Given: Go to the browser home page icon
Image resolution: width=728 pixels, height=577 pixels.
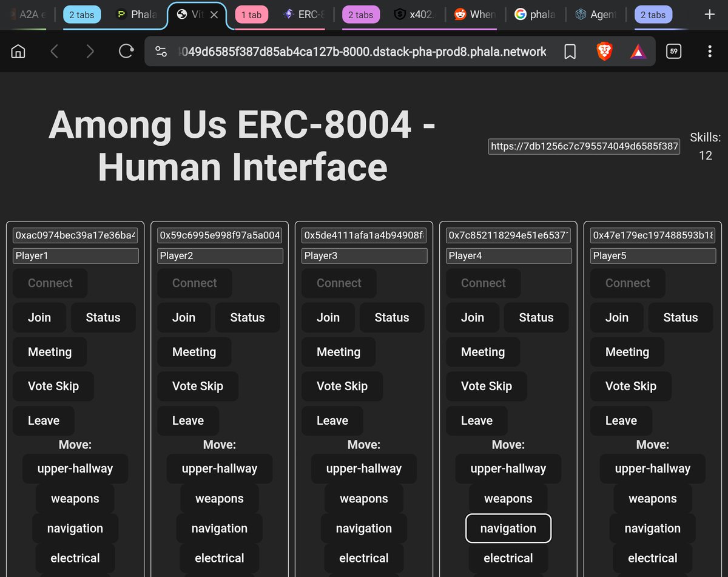Looking at the screenshot, I should [x=18, y=52].
